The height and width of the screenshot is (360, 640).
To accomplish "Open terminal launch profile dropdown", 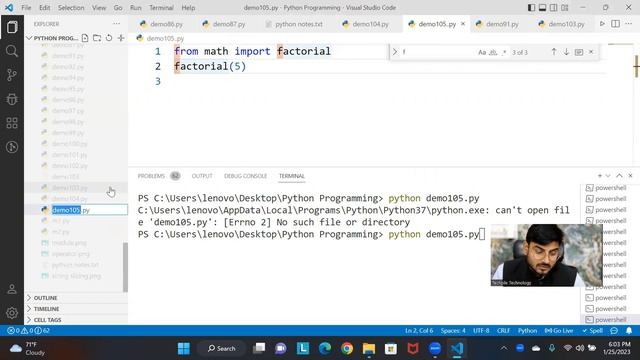I will [608, 176].
